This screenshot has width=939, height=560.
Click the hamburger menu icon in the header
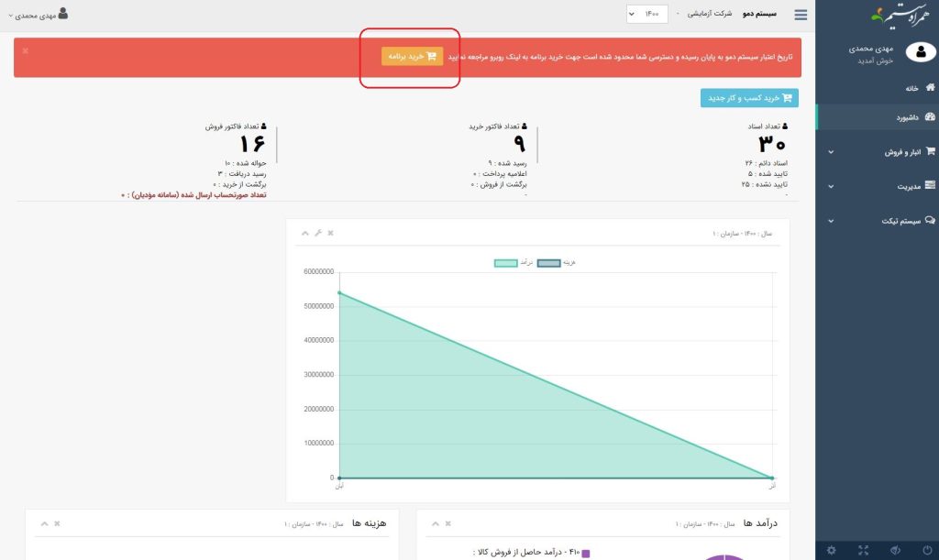click(801, 15)
